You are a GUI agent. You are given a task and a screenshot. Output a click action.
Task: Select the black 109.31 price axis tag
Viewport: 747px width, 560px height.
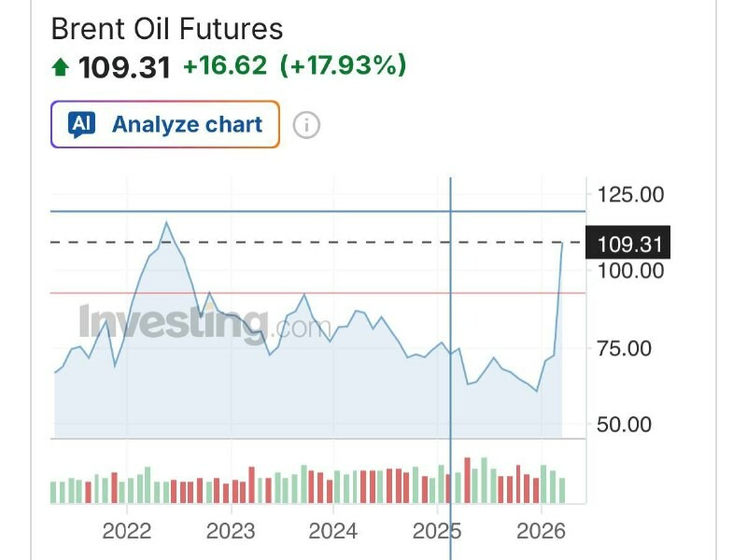click(x=628, y=244)
